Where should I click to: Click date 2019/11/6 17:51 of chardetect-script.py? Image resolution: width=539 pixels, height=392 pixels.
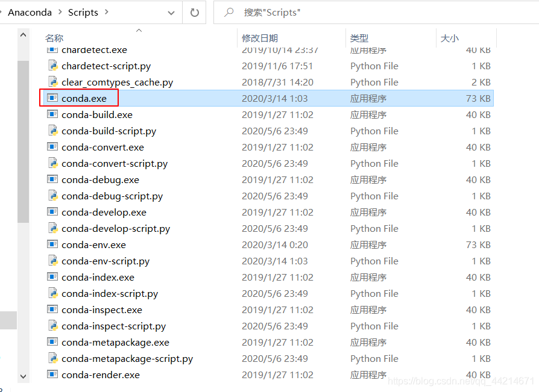point(277,66)
